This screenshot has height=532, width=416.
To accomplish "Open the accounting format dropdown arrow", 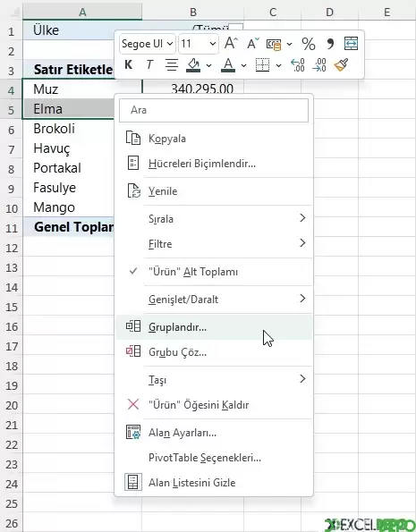I will click(x=289, y=44).
